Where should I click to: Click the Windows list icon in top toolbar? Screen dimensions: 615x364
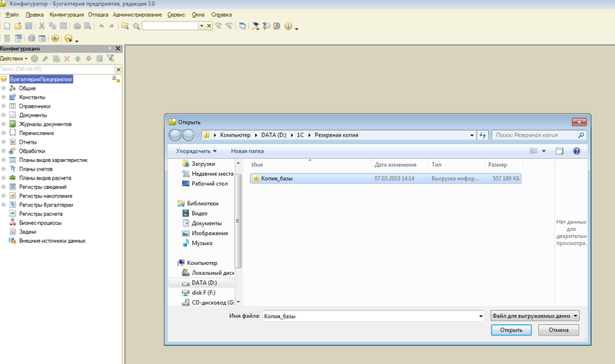[x=243, y=26]
